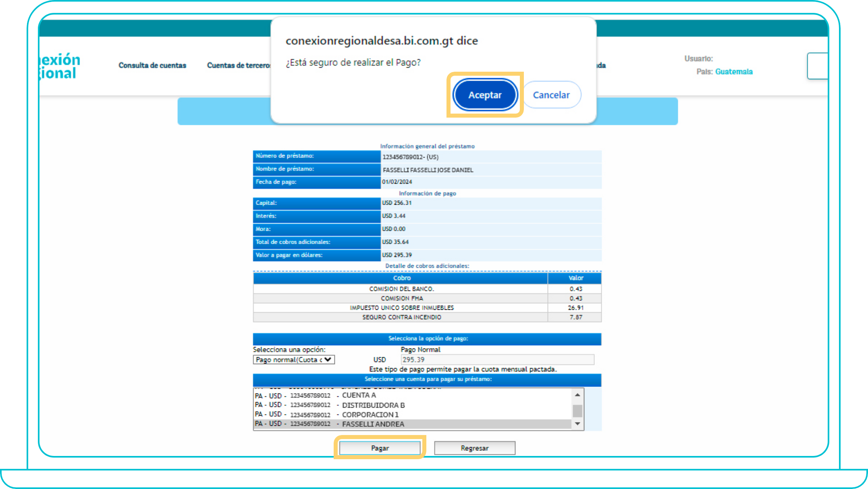Click the 295.39 USD amount field
The image size is (868, 489).
[497, 360]
